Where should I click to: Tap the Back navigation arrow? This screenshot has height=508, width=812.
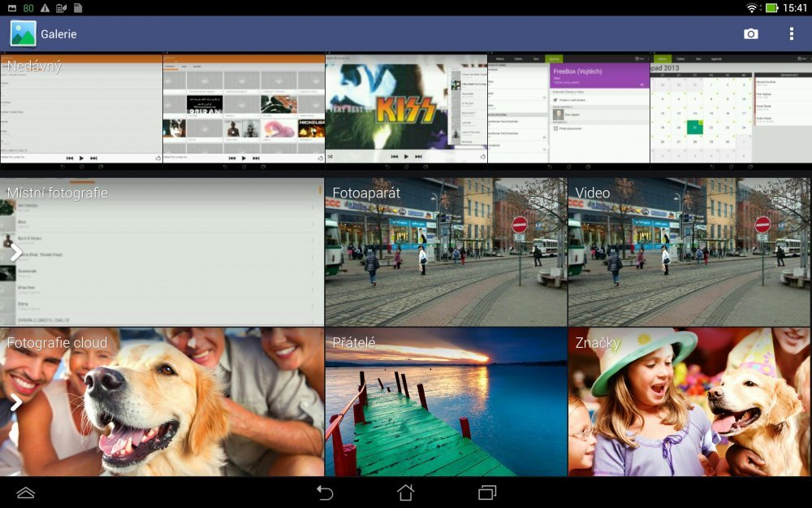(326, 493)
